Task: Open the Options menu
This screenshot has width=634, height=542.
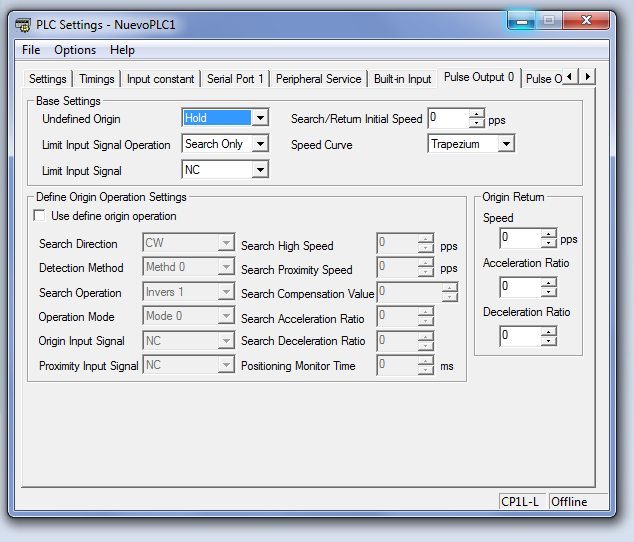Action: pos(75,50)
